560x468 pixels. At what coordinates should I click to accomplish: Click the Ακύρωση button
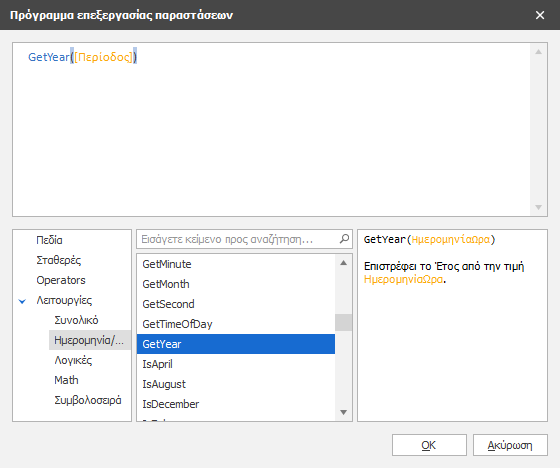pyautogui.click(x=510, y=445)
